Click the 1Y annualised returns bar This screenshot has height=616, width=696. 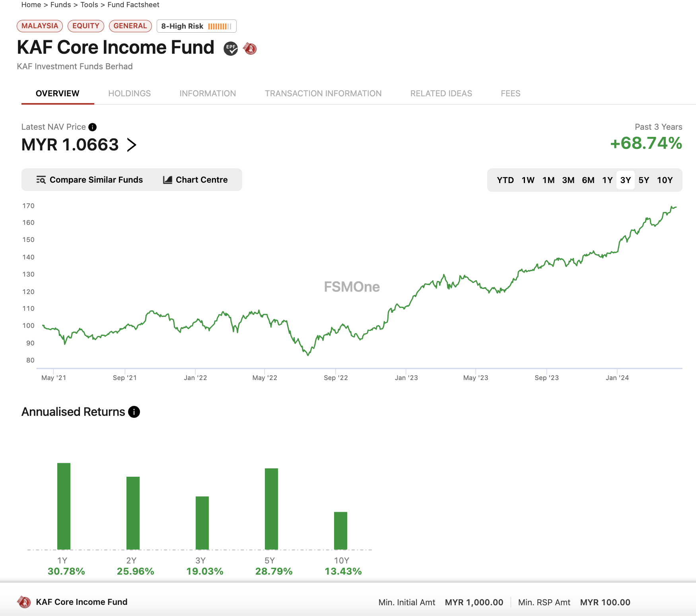pyautogui.click(x=64, y=506)
